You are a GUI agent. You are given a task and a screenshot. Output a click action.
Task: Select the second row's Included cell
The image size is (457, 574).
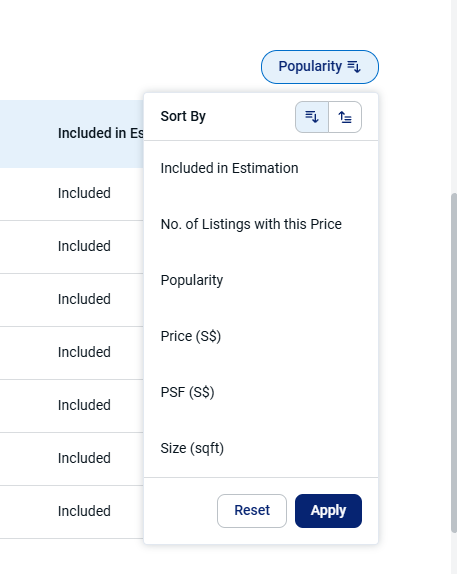tap(84, 246)
